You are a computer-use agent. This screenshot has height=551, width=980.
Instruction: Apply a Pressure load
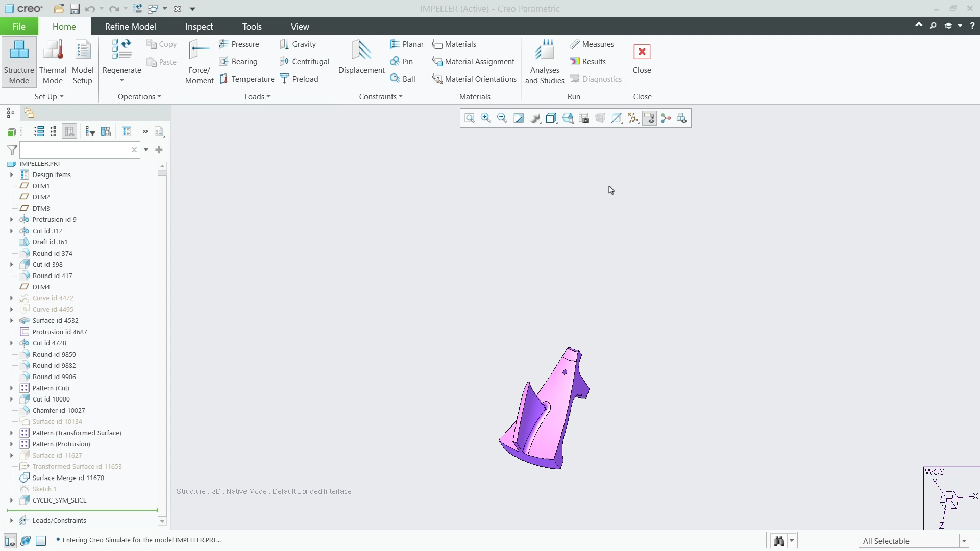coord(239,44)
